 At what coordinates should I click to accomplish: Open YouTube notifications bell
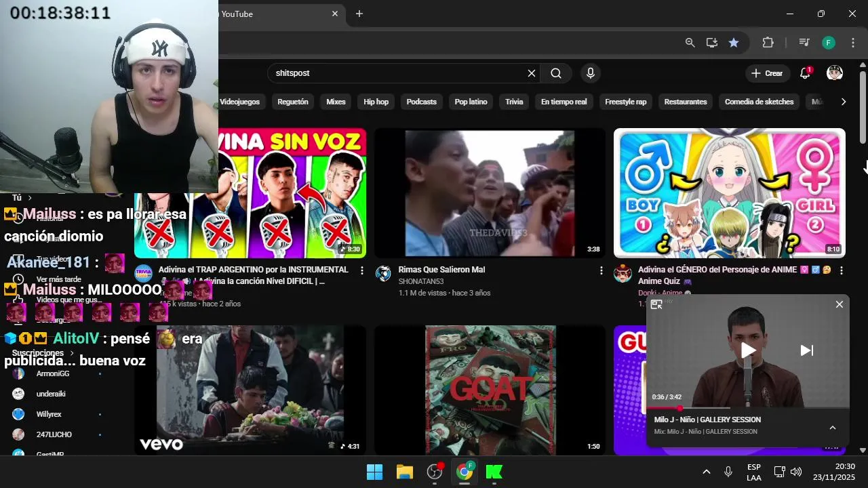point(805,73)
